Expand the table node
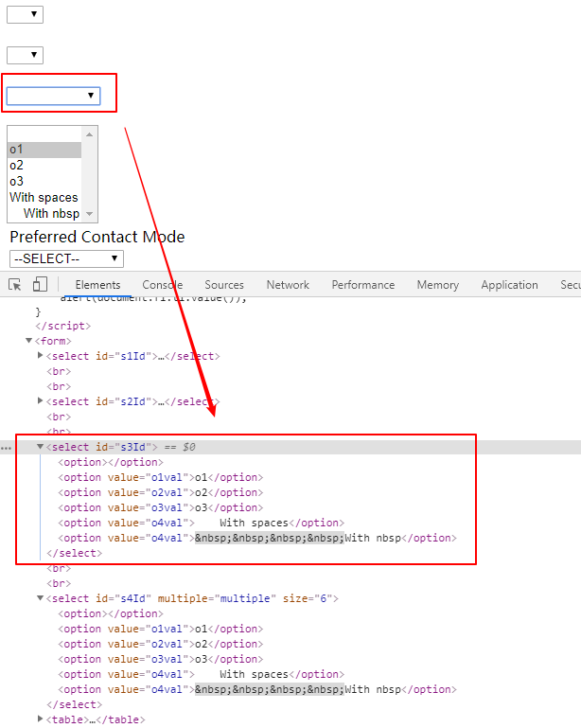This screenshot has height=728, width=581. click(x=40, y=719)
